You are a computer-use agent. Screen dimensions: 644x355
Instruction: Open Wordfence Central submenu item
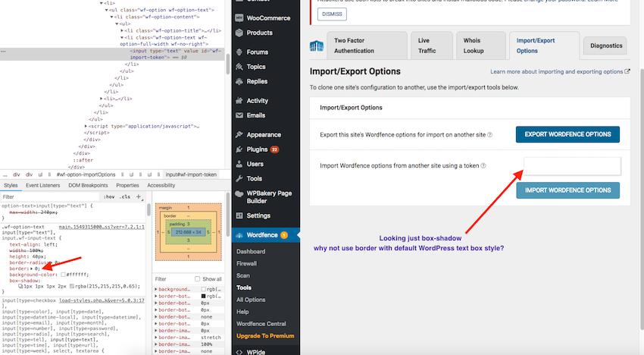coord(261,324)
